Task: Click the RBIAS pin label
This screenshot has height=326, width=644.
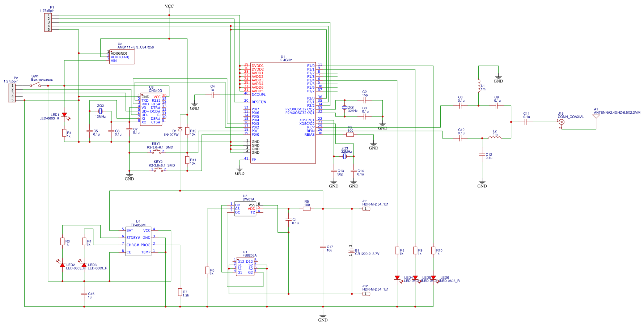Action: click(310, 135)
